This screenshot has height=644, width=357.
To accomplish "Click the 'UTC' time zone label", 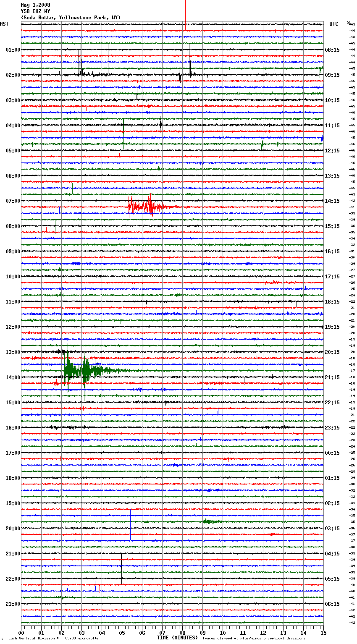I will (x=334, y=24).
